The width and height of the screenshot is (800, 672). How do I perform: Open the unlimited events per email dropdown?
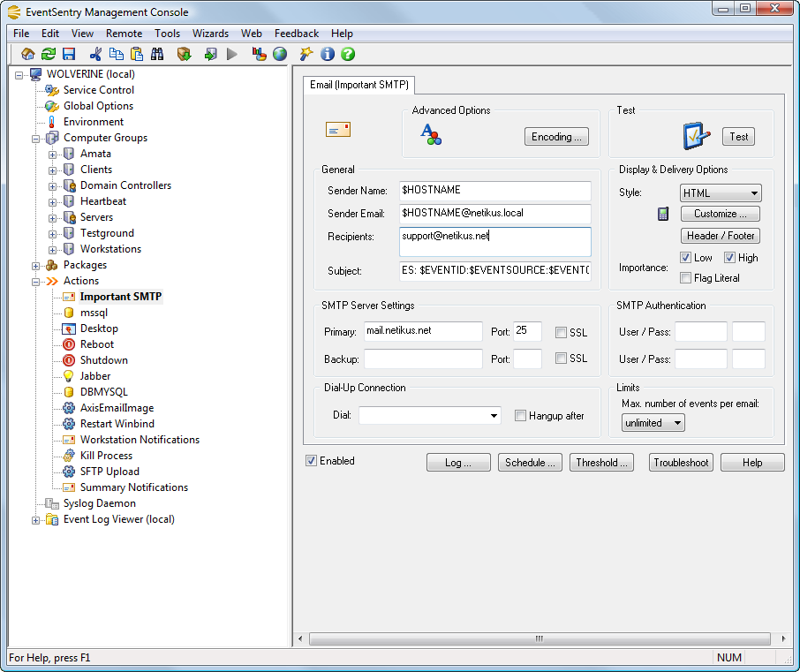point(653,423)
